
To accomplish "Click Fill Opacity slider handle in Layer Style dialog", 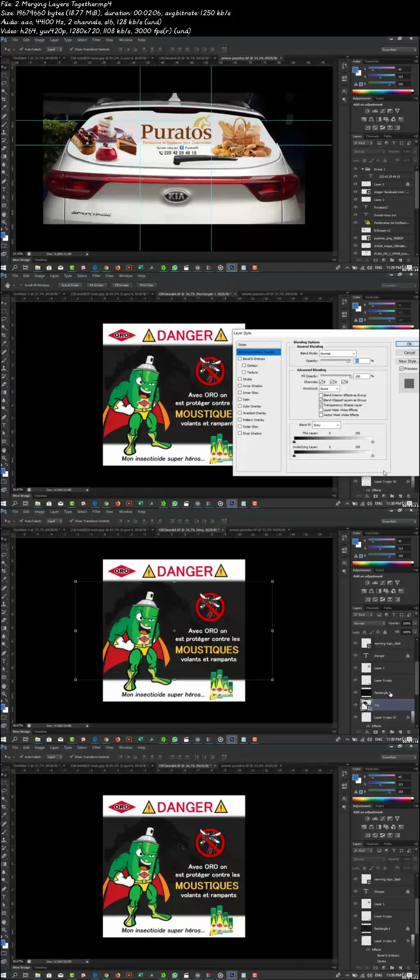I will (351, 377).
